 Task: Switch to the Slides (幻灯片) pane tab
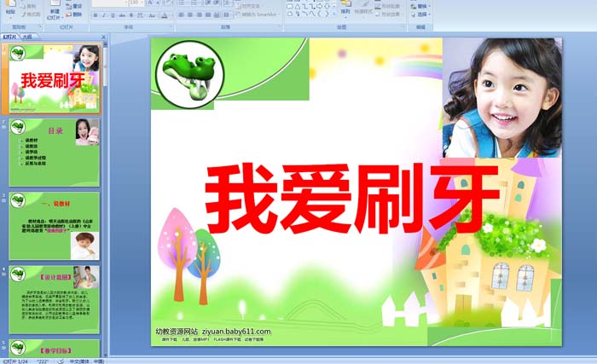(x=10, y=37)
